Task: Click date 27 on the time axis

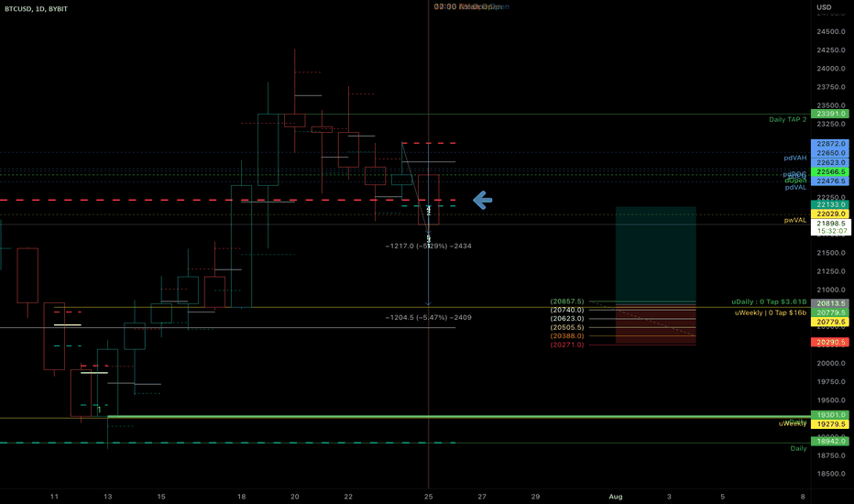Action: [482, 497]
